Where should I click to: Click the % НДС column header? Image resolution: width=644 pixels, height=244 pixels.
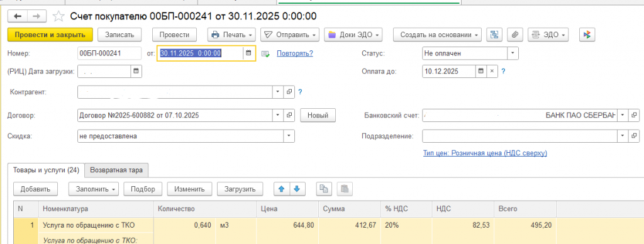click(406, 209)
